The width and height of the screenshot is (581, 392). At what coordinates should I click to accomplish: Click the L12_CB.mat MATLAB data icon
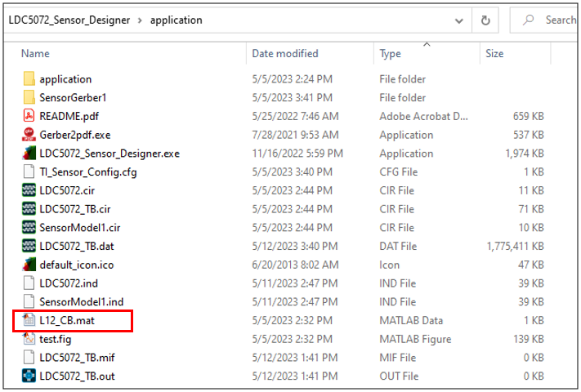point(29,320)
